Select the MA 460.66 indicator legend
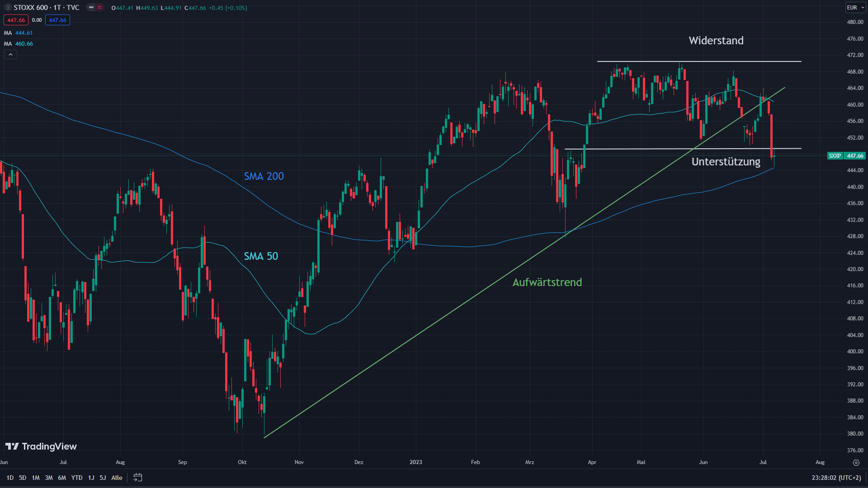The width and height of the screenshot is (868, 488). pos(19,44)
